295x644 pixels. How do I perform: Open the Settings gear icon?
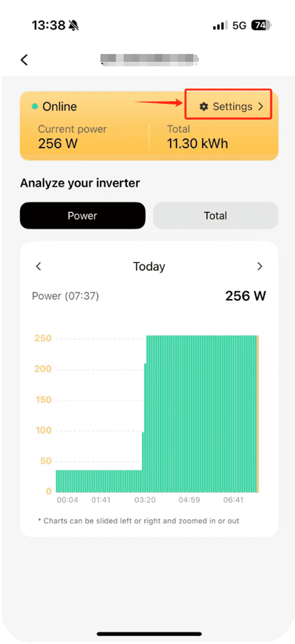point(204,106)
